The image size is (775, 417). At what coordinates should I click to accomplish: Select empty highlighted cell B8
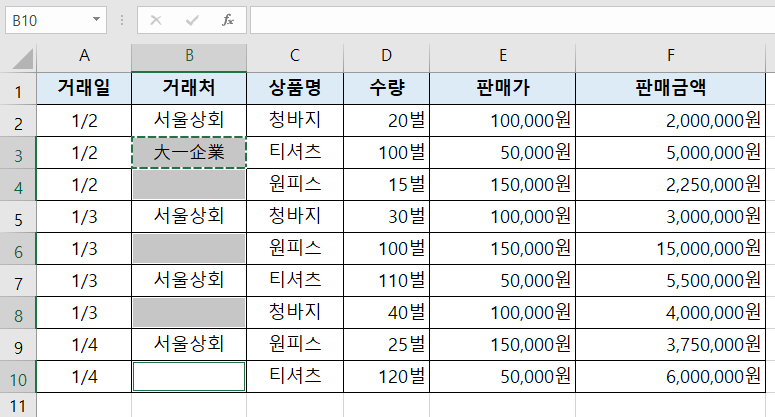click(x=189, y=313)
